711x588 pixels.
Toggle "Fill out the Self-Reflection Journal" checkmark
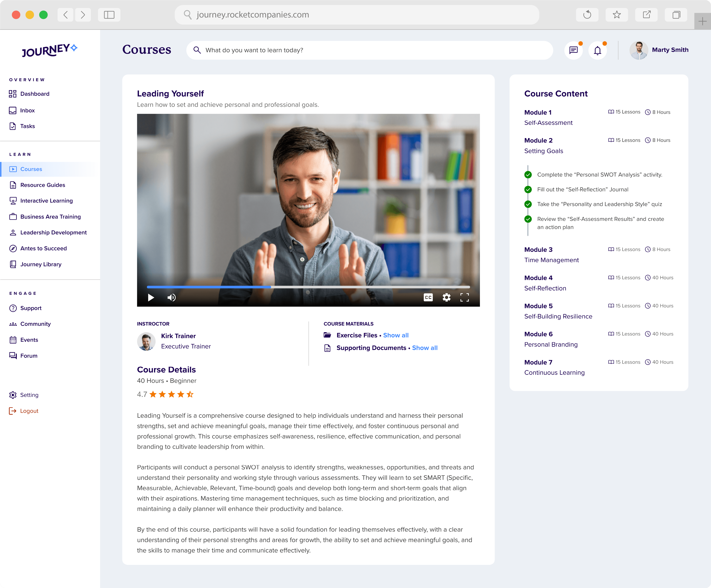[x=528, y=190]
